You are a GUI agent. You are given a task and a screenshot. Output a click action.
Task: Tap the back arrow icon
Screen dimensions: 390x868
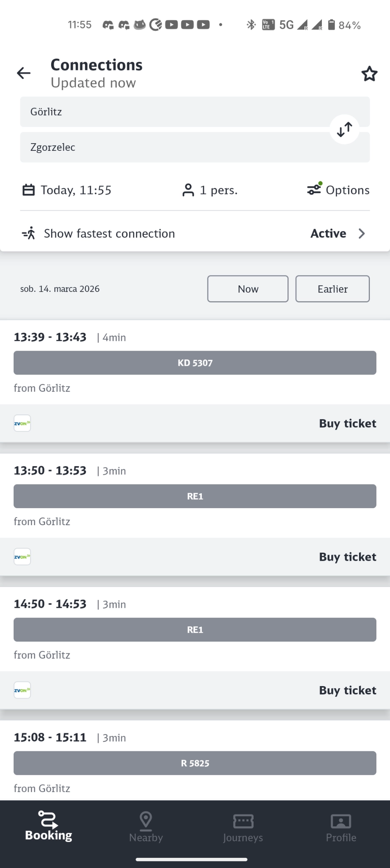click(24, 73)
